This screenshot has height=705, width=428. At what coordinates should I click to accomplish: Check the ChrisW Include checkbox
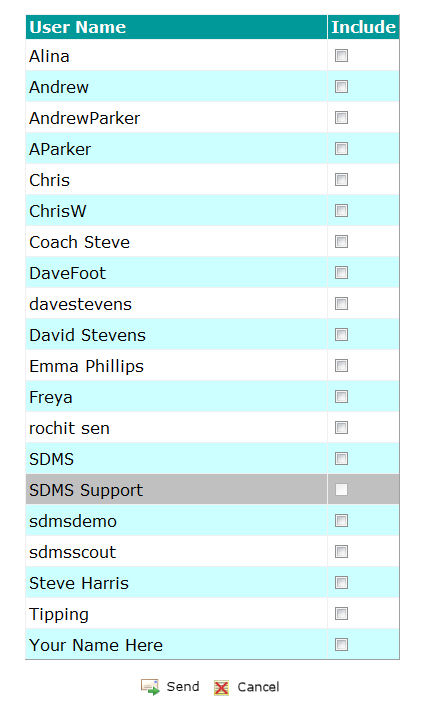click(341, 211)
